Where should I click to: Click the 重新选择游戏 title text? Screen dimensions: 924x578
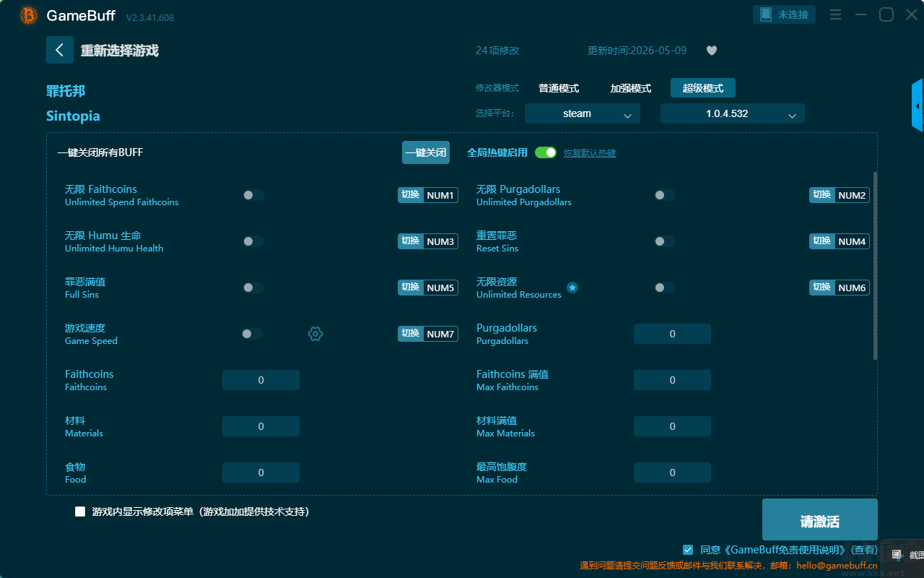[x=119, y=51]
